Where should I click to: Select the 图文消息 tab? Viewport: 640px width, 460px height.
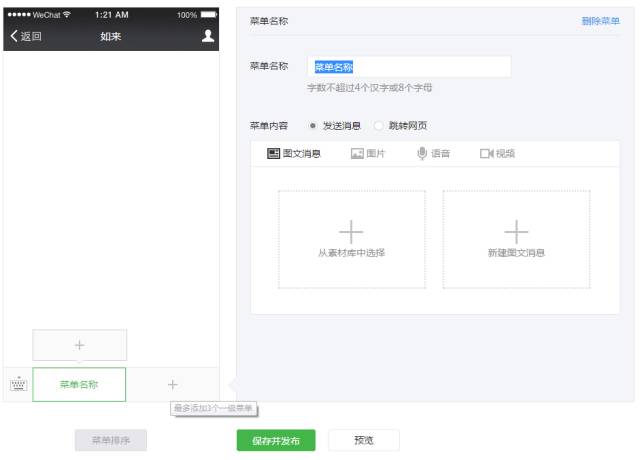click(x=294, y=153)
